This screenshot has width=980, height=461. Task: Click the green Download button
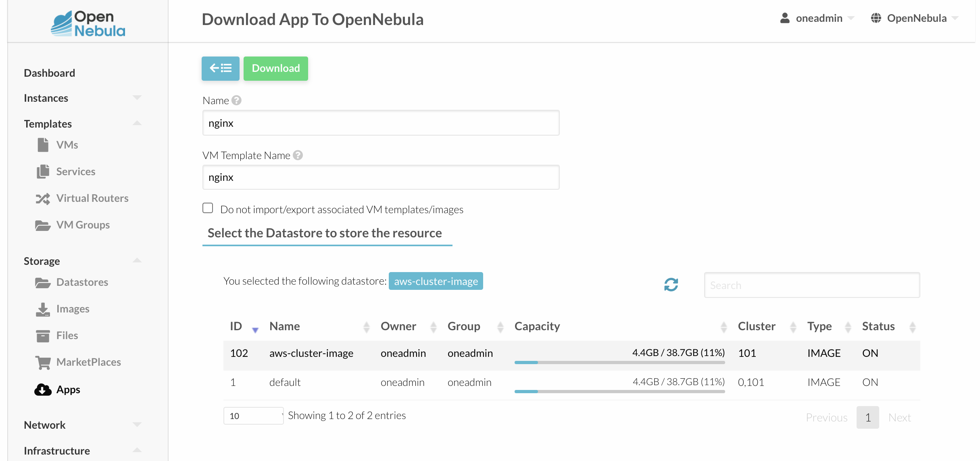click(276, 68)
